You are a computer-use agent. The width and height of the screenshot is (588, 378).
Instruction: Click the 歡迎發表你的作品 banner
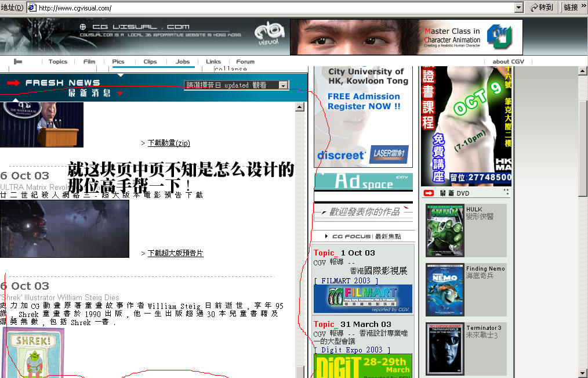tap(364, 212)
